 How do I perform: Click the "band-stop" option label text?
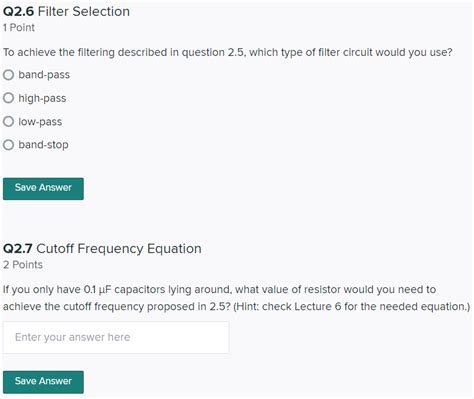(x=43, y=145)
